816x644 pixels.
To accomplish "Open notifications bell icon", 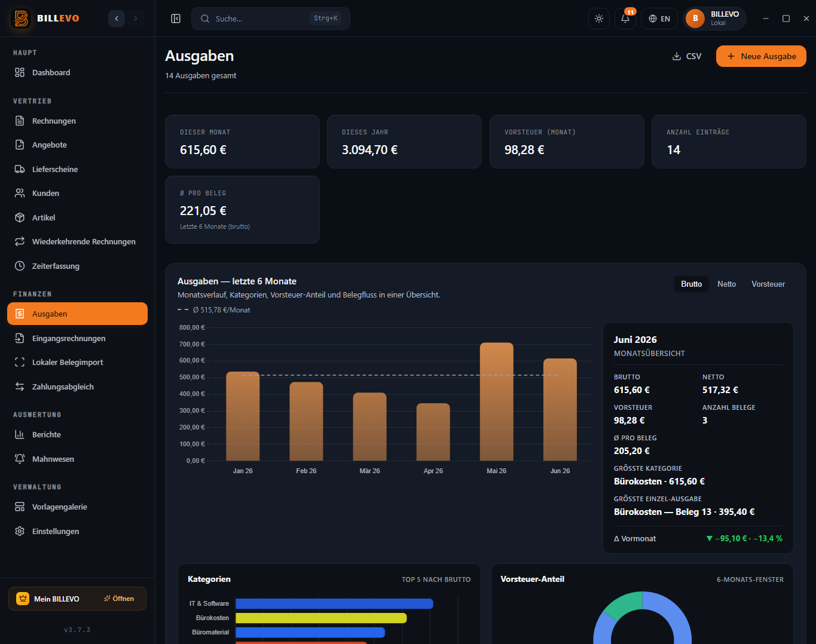I will pyautogui.click(x=625, y=19).
